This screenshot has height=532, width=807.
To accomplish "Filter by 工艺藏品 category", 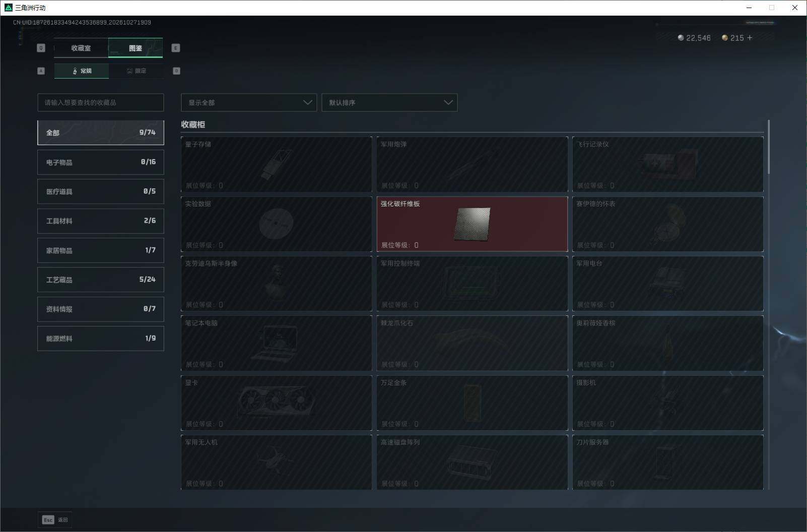I will click(101, 280).
